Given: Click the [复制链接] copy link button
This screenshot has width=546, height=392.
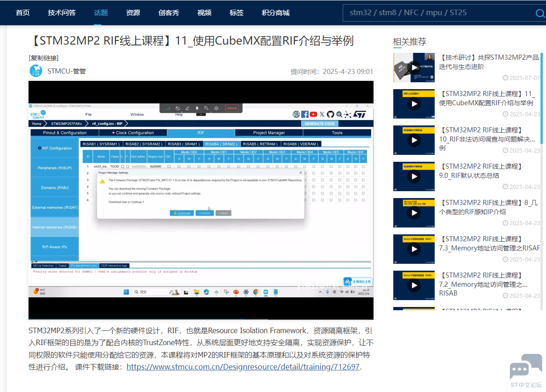Looking at the screenshot, I should [44, 58].
